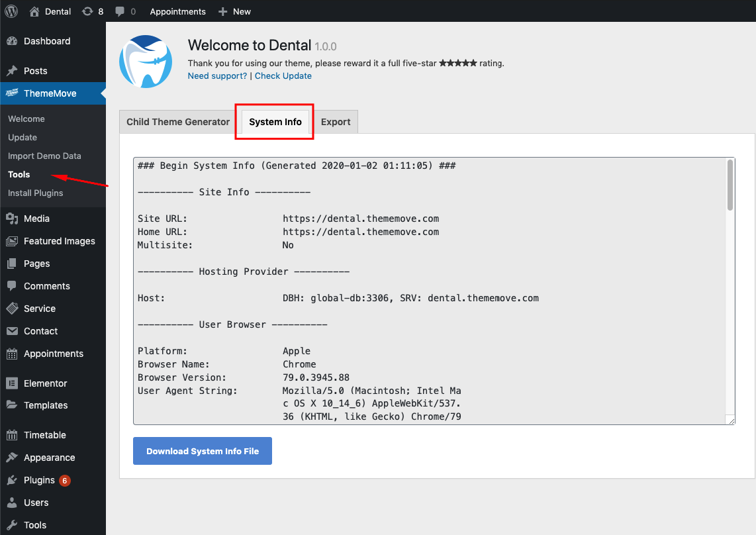The image size is (756, 535).
Task: Select Tools under ThemeMove submenu
Action: 19,175
